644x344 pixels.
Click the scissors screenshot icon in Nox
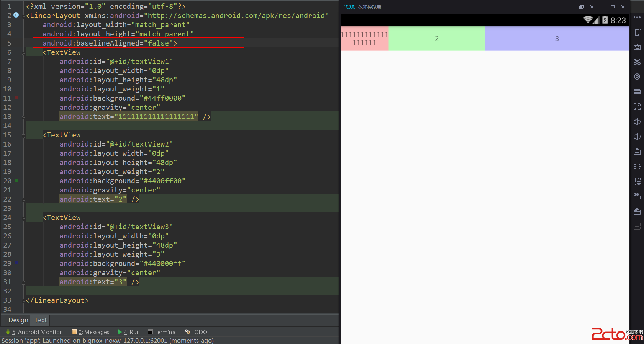point(637,62)
